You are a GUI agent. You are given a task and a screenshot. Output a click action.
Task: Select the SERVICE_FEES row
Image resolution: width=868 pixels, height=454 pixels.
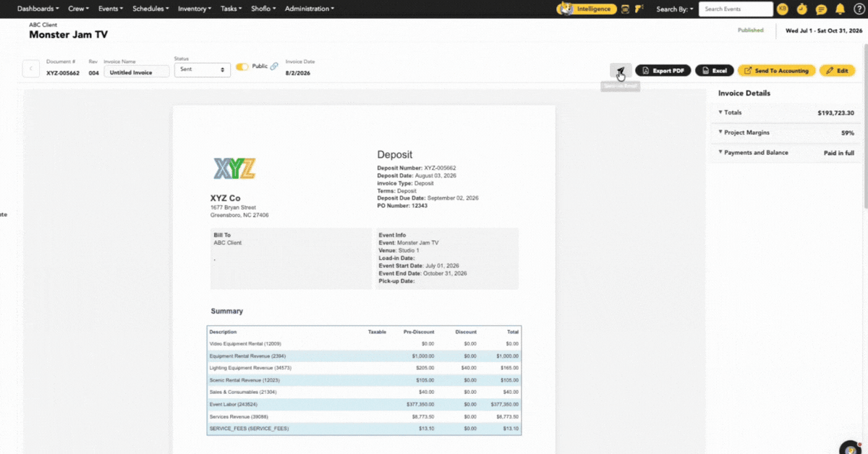click(364, 429)
